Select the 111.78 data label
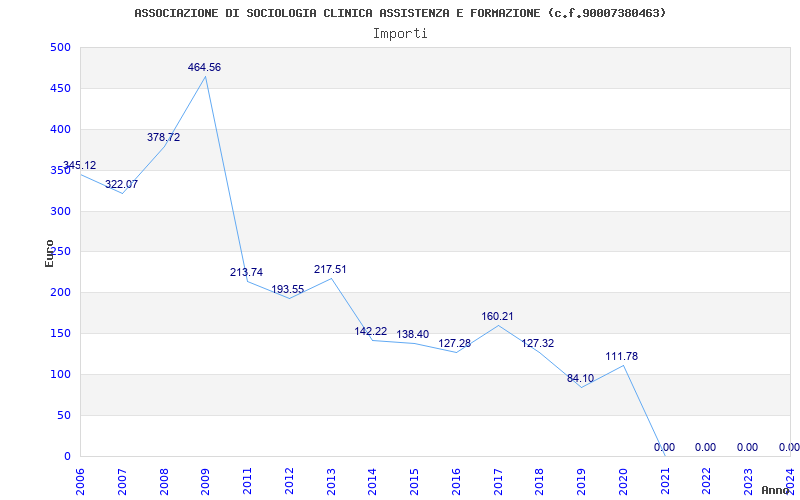Image resolution: width=800 pixels, height=500 pixels. [x=622, y=357]
